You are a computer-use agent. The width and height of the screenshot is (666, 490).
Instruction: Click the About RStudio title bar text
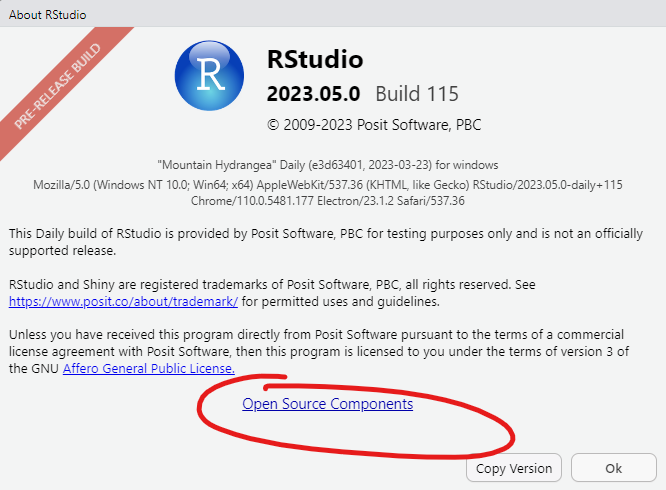tap(48, 14)
